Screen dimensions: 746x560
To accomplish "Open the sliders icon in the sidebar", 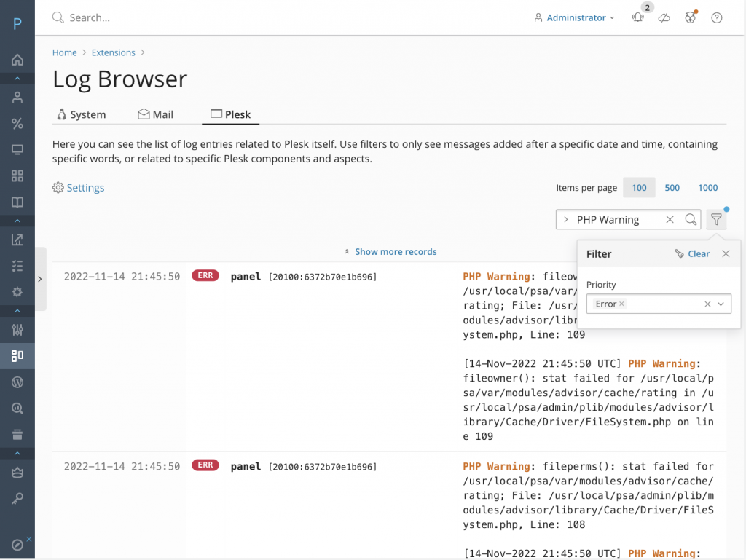I will click(x=17, y=330).
